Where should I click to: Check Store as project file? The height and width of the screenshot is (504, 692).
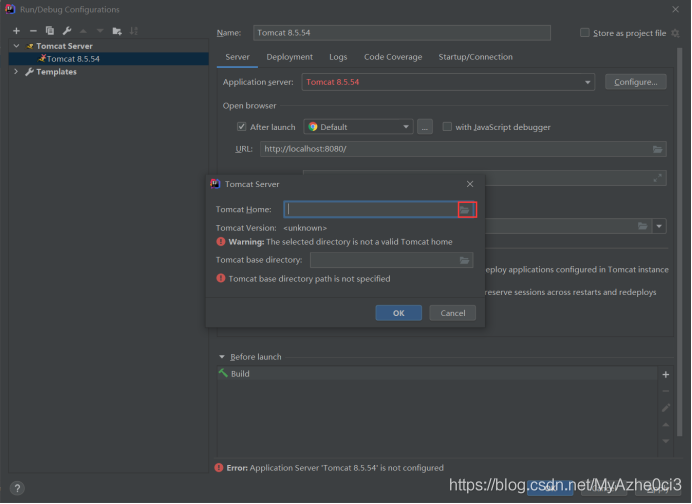pos(585,33)
